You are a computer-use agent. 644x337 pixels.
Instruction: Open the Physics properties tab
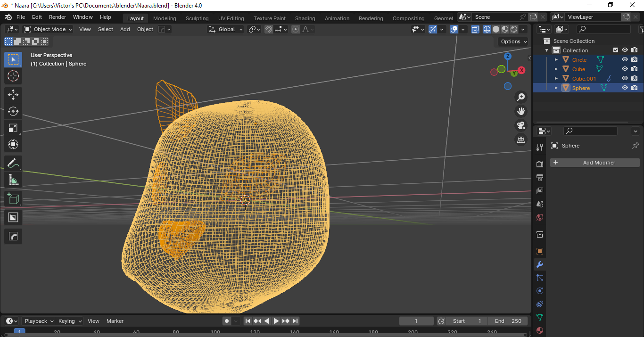coord(540,291)
